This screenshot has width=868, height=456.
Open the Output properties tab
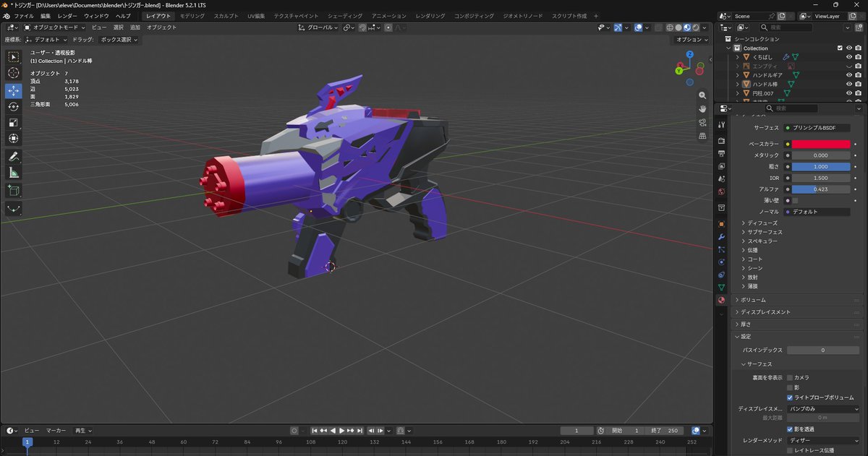tap(721, 153)
